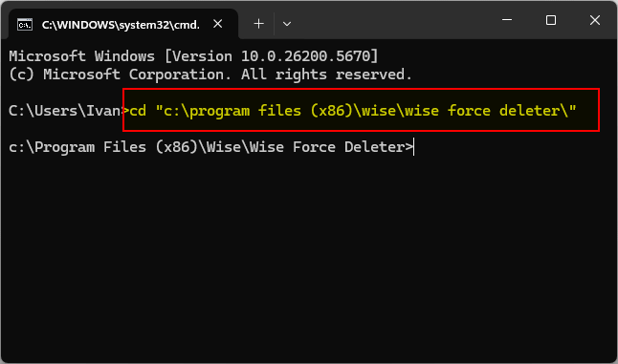
Task: Close the terminal window
Action: tap(595, 20)
